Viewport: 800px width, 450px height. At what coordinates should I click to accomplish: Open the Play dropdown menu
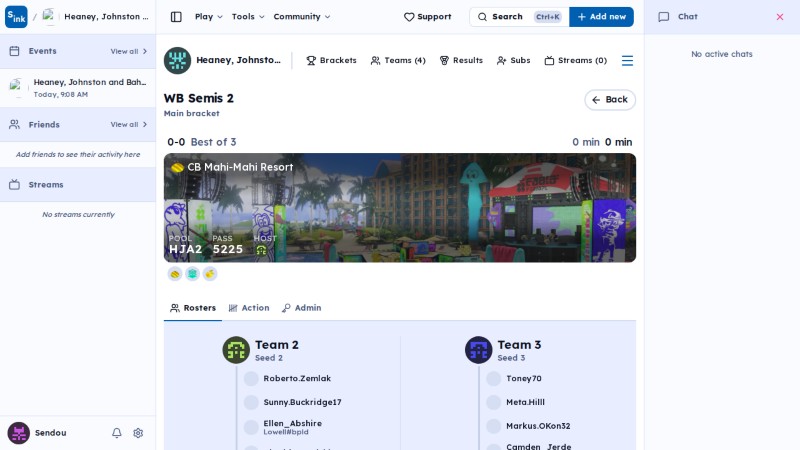coord(209,17)
